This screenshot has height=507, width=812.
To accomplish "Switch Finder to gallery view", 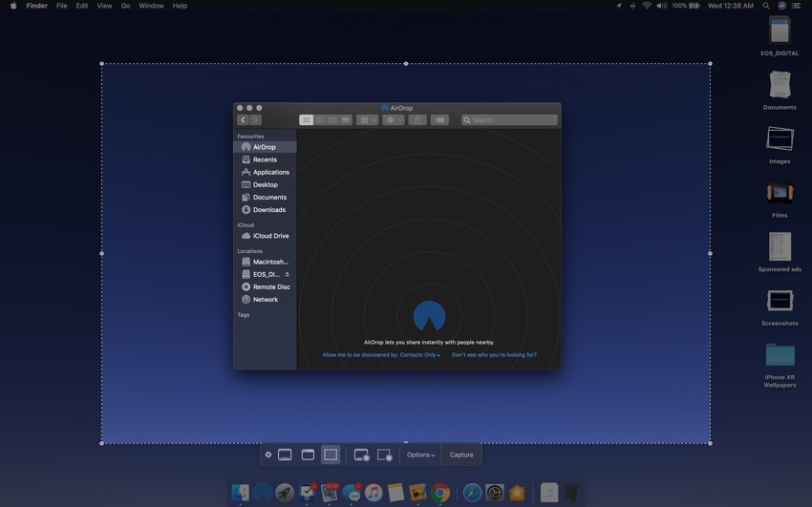I will pos(346,120).
